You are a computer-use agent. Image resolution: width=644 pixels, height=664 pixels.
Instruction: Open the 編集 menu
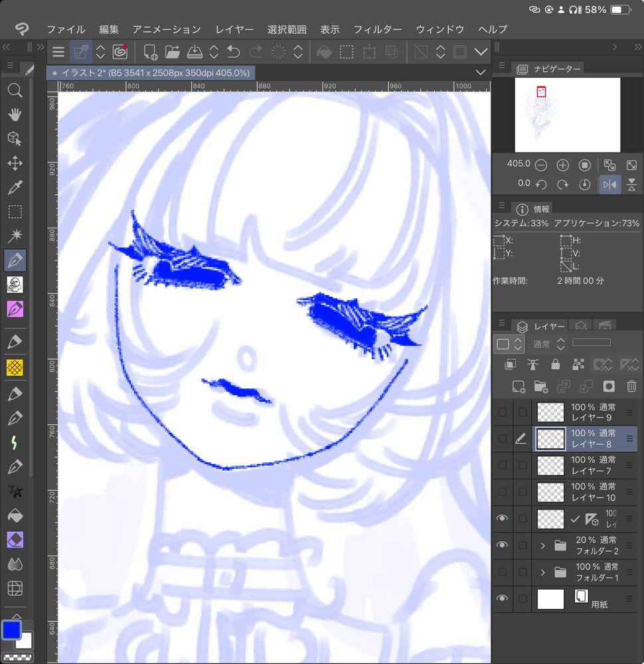click(x=109, y=29)
